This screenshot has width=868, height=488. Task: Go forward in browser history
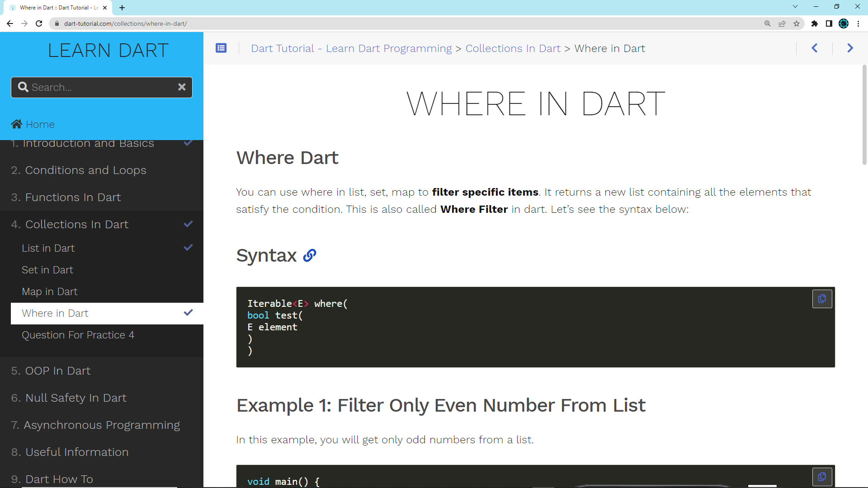(24, 23)
